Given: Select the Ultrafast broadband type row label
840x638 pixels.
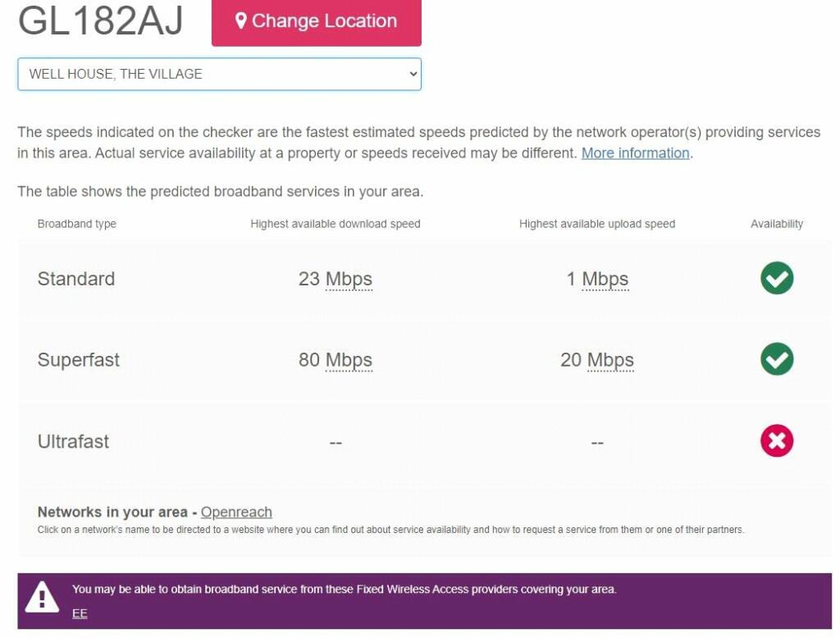Looking at the screenshot, I should (73, 441).
